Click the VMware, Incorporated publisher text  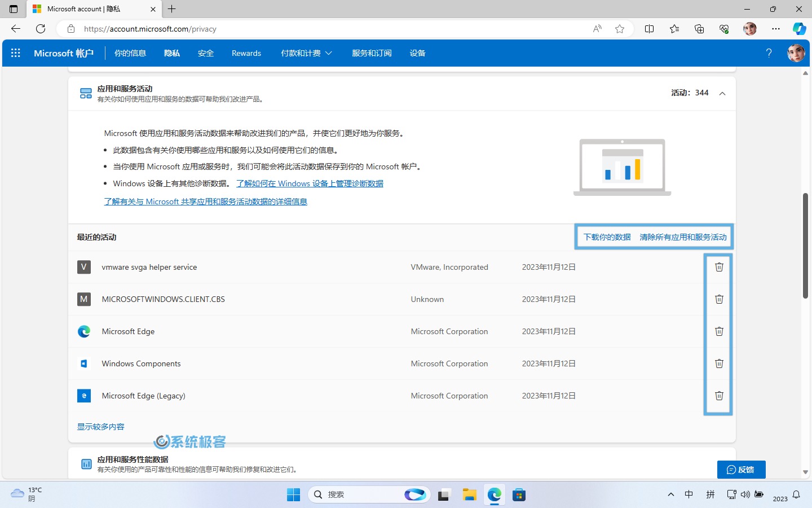point(449,267)
